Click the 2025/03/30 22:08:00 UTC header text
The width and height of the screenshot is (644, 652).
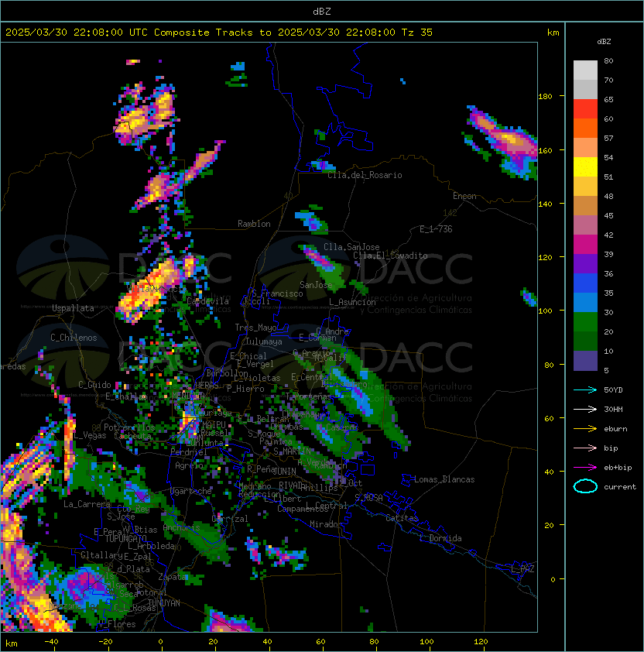76,33
